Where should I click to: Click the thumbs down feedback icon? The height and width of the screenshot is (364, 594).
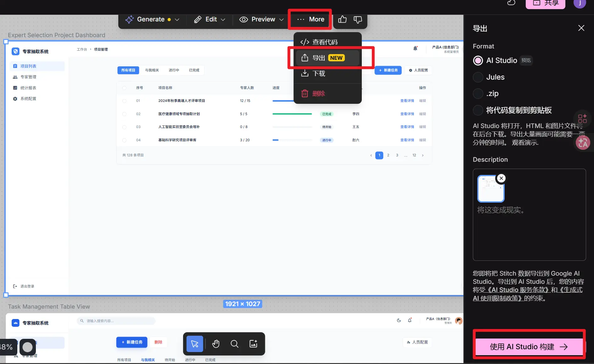click(358, 20)
